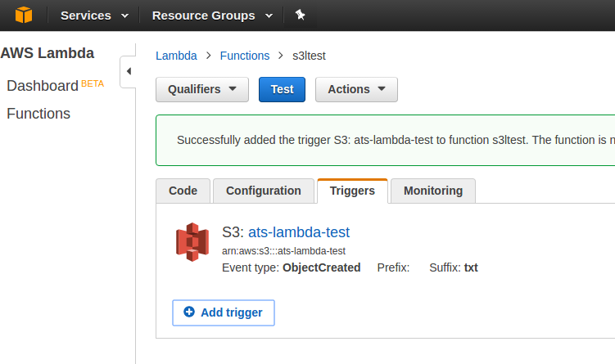Screen dimensions: 615x364
Task: Open the Qualifiers dropdown
Action: [201, 89]
